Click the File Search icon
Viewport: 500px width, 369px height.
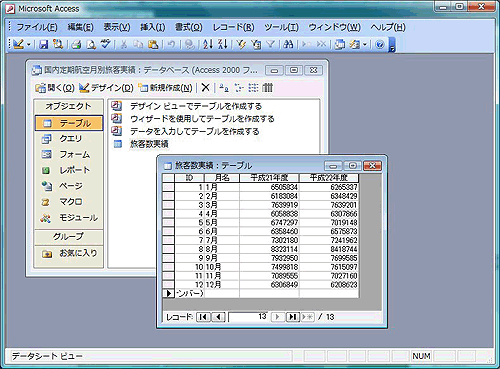58,44
